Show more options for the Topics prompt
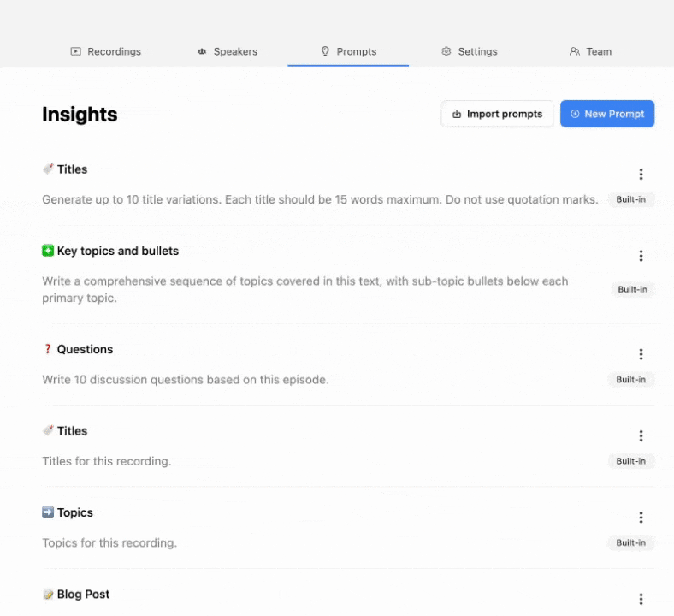The width and height of the screenshot is (674, 616). tap(641, 518)
